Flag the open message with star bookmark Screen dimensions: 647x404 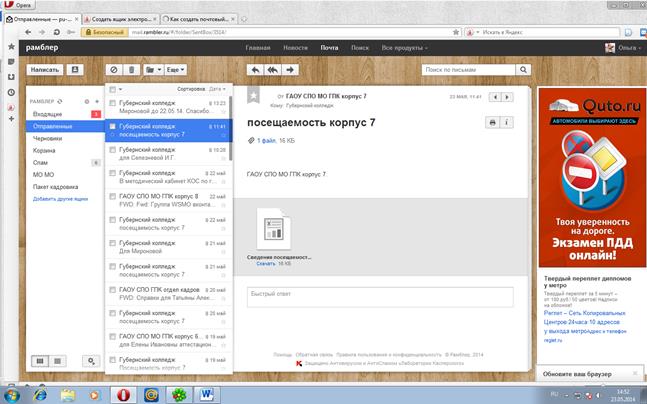click(x=253, y=95)
